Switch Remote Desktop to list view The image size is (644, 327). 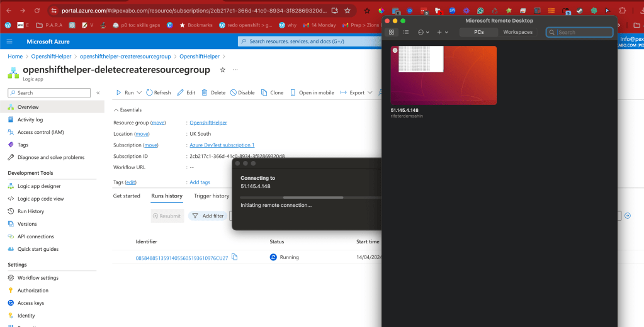(x=406, y=32)
